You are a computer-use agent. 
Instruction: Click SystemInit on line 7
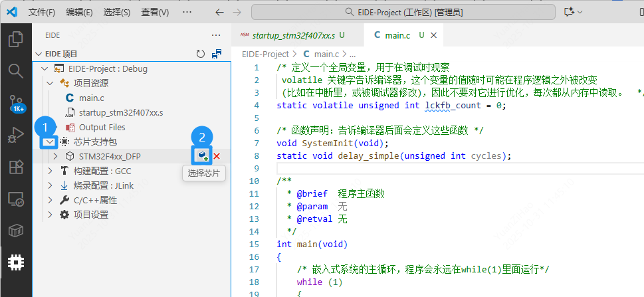coord(328,144)
